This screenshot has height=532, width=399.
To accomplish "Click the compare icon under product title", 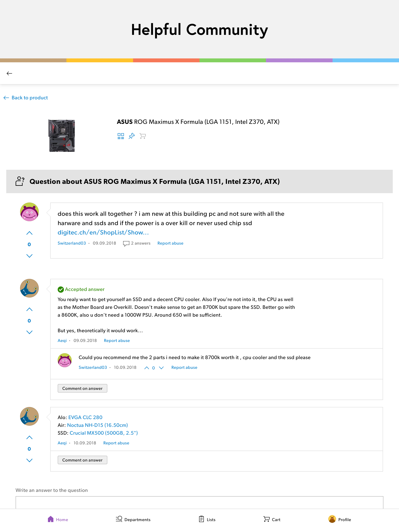I will [x=121, y=136].
